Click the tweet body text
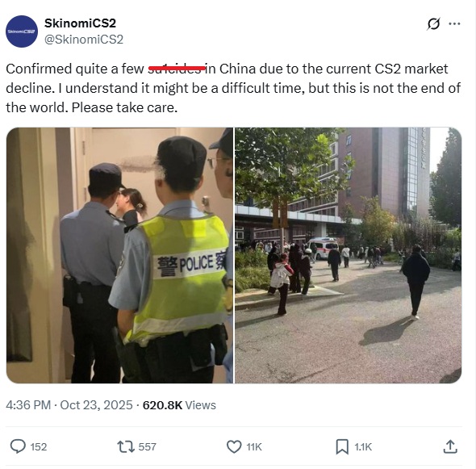 tap(233, 88)
